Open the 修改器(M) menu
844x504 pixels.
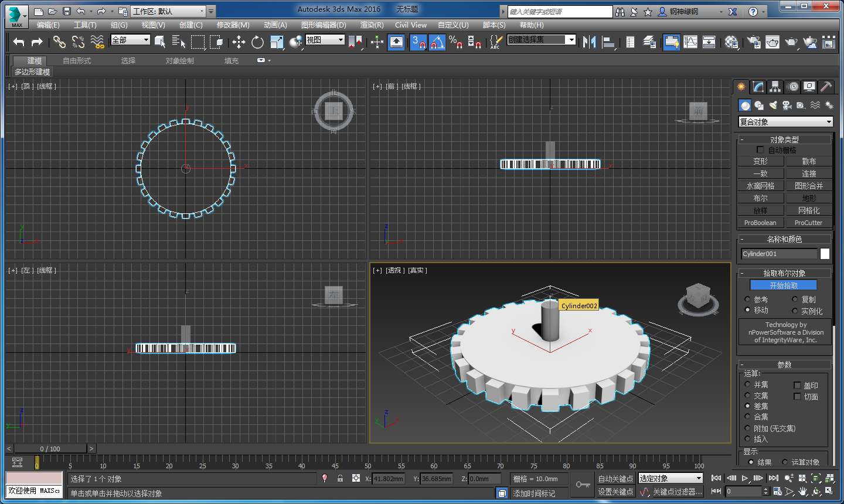[233, 25]
